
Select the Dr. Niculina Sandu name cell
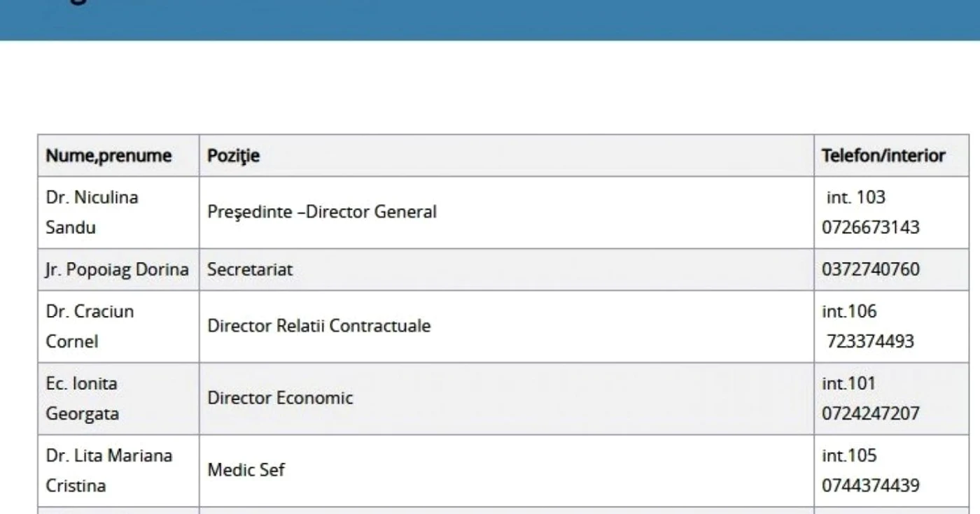(x=118, y=212)
